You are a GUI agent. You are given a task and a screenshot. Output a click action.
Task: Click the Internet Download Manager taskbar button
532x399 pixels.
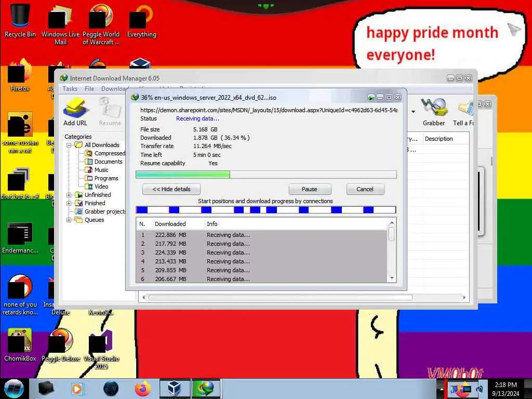click(x=206, y=389)
